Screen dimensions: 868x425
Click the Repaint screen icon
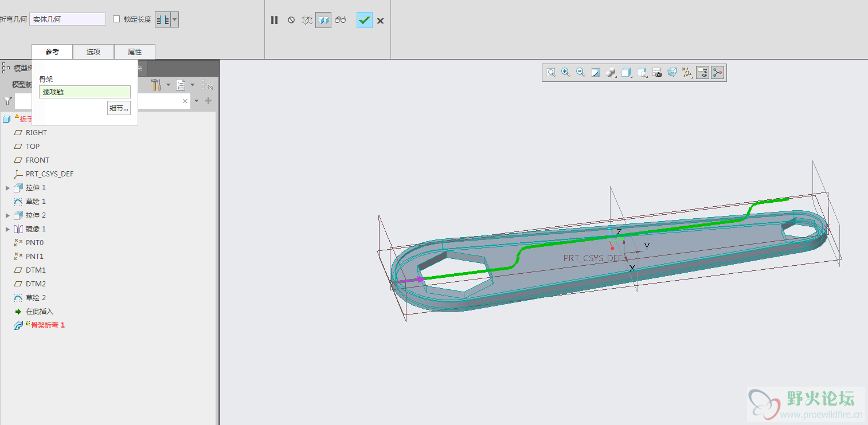click(x=596, y=73)
